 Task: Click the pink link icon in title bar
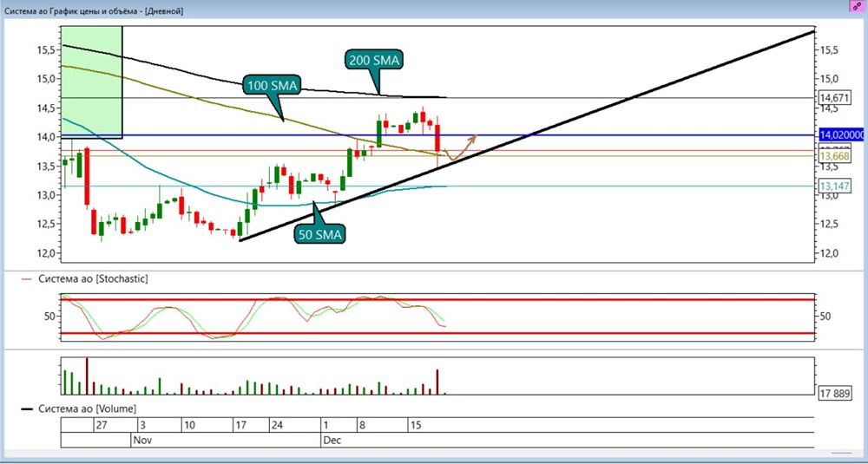click(857, 5)
